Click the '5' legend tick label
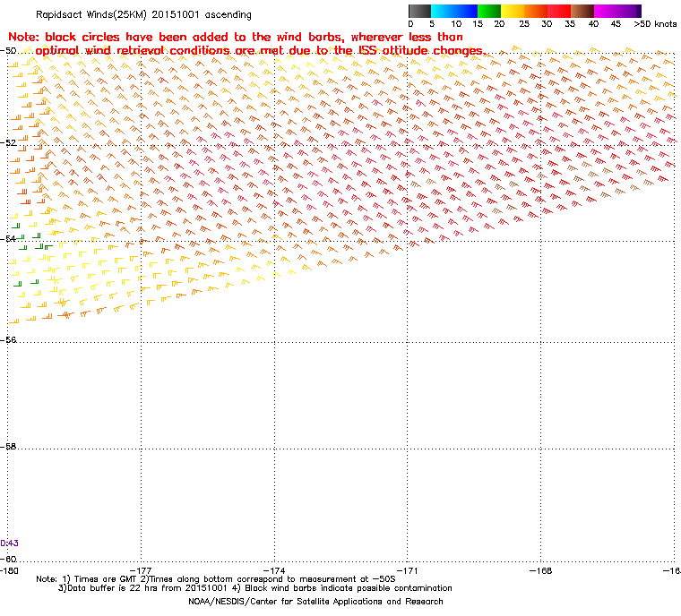The image size is (681, 616). pos(432,24)
